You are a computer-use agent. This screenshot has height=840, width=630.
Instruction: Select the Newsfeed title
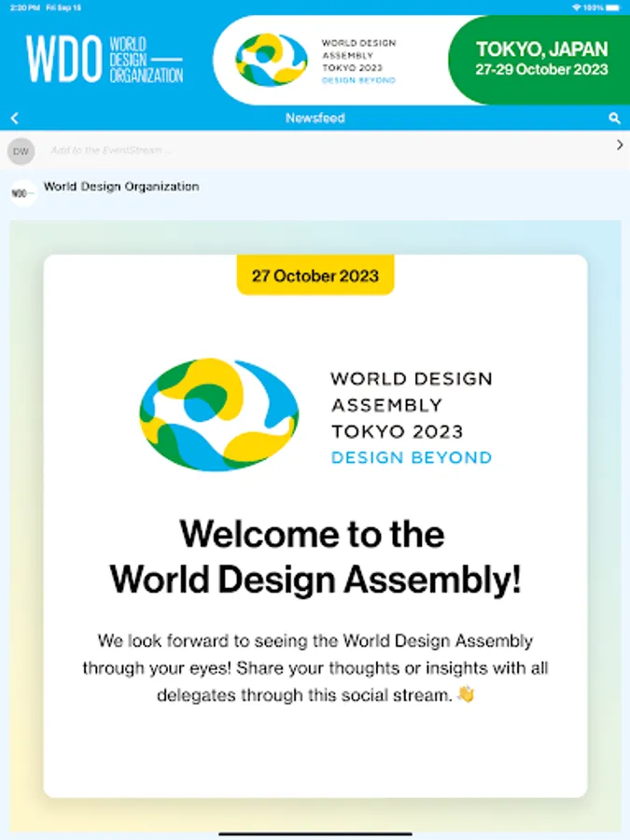(x=315, y=118)
